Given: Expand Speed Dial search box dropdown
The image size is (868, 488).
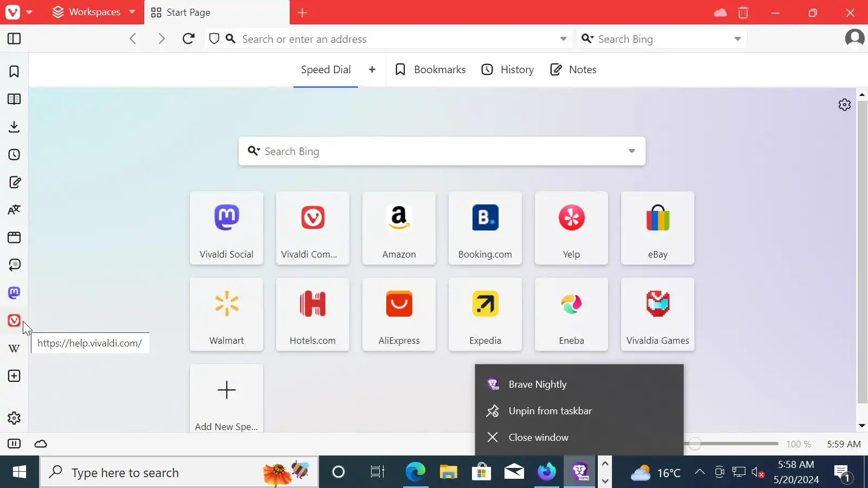Looking at the screenshot, I should [631, 151].
